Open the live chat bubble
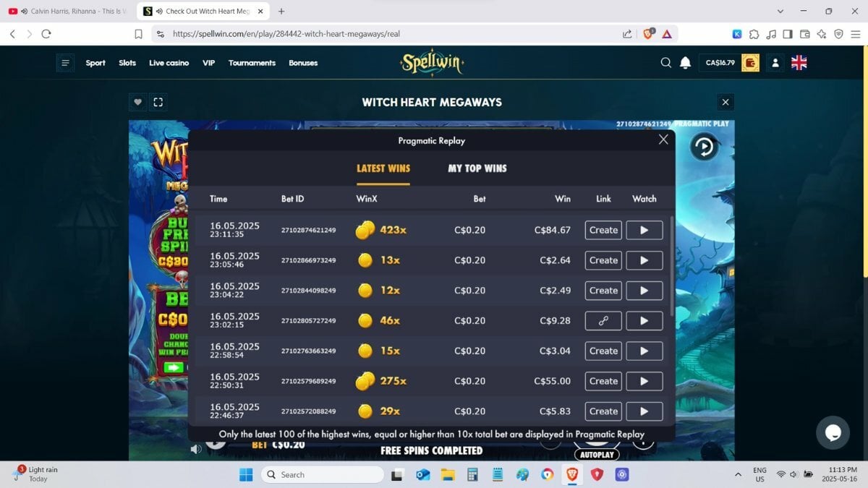This screenshot has height=488, width=868. 833,432
